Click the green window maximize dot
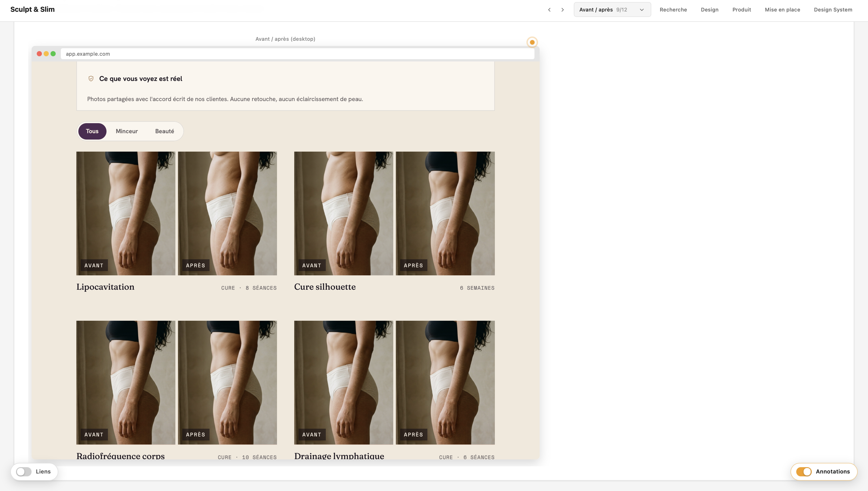 [53, 54]
